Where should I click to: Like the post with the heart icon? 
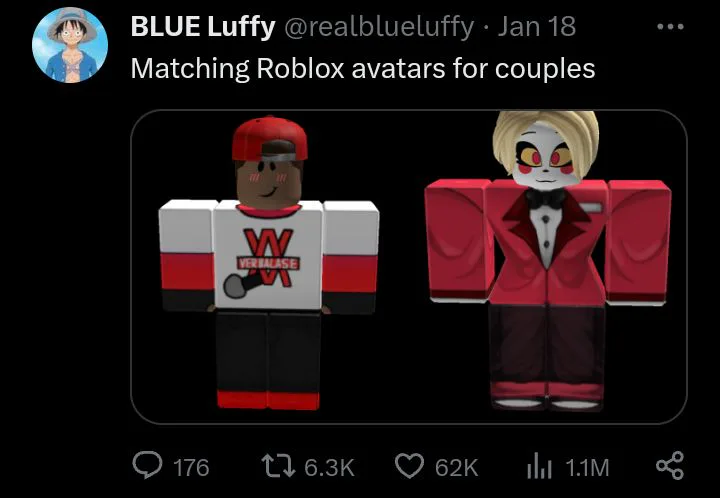pyautogui.click(x=410, y=466)
